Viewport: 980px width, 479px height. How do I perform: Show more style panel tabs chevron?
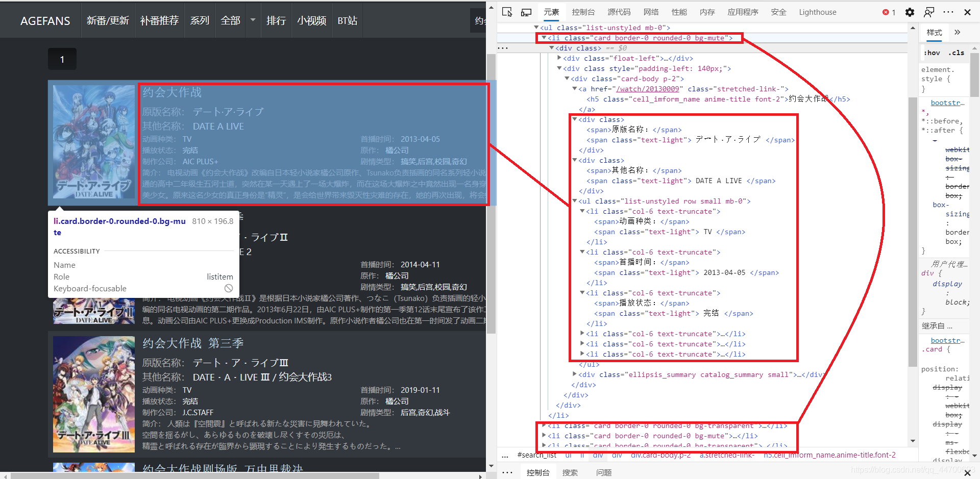pyautogui.click(x=957, y=32)
